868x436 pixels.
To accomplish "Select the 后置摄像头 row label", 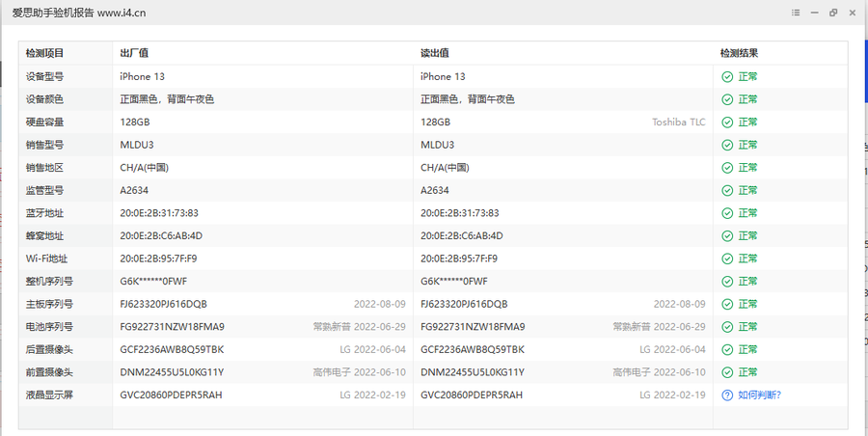I will [49, 349].
